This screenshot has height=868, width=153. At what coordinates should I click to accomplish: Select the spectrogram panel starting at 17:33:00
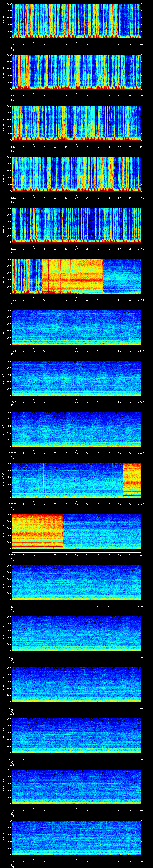click(x=76, y=225)
